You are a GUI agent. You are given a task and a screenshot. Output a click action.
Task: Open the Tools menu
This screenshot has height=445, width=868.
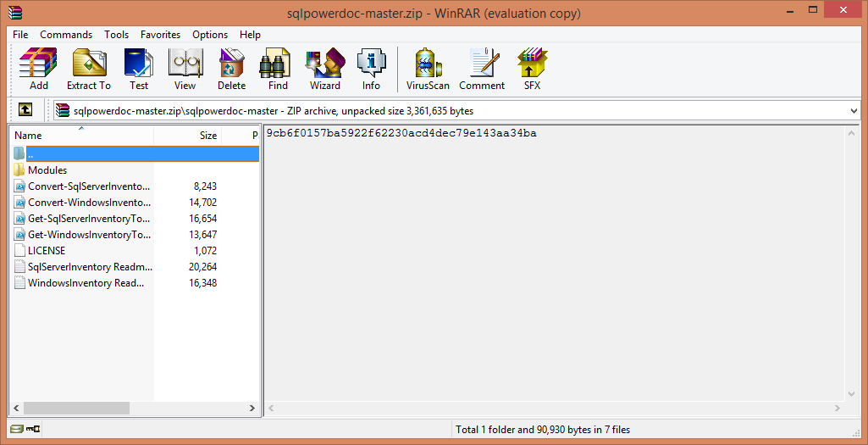116,35
